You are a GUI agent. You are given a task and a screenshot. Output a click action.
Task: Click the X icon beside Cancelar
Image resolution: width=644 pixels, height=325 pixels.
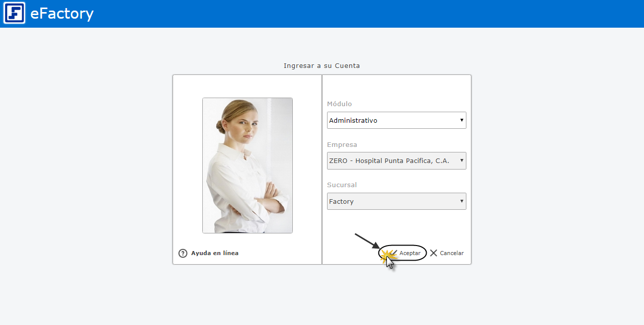pyautogui.click(x=434, y=253)
